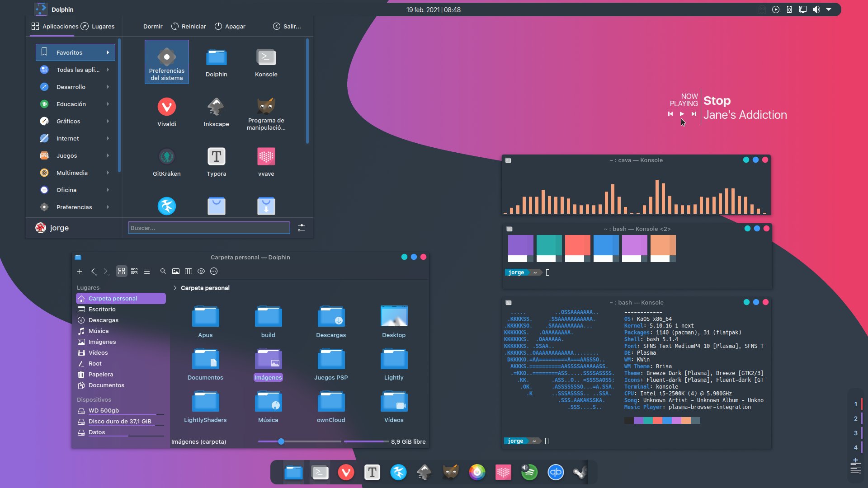Viewport: 868px width, 488px height.
Task: Toggle hidden files eye icon in Dolphin
Action: (201, 271)
